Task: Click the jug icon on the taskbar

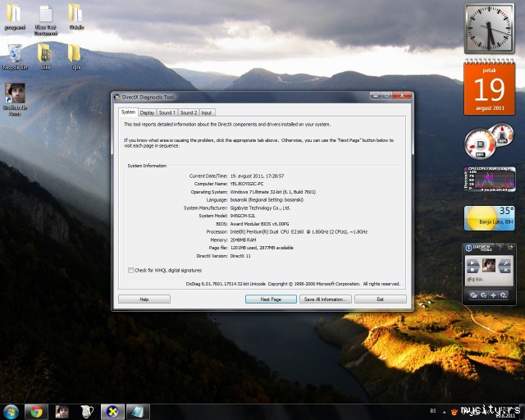Action: (87, 412)
